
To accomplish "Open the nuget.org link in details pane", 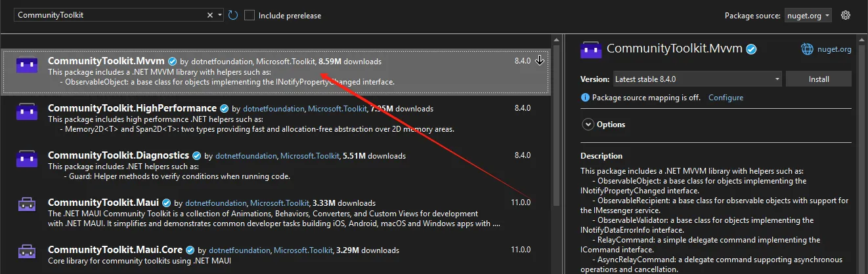I will (835, 49).
